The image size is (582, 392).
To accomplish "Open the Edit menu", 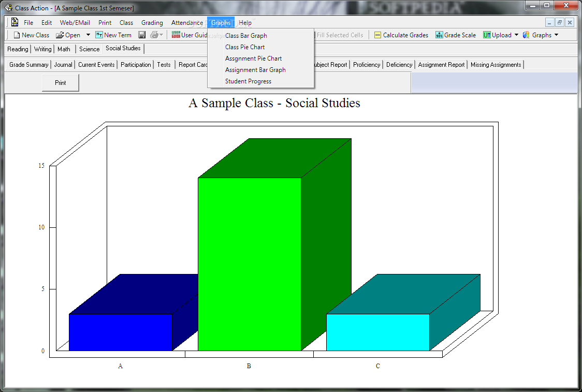I will (47, 23).
